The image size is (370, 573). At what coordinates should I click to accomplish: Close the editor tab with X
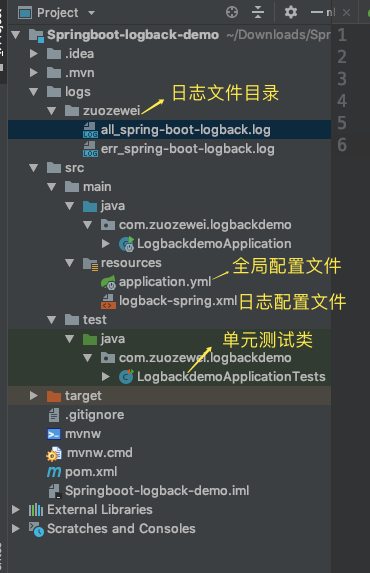point(346,13)
